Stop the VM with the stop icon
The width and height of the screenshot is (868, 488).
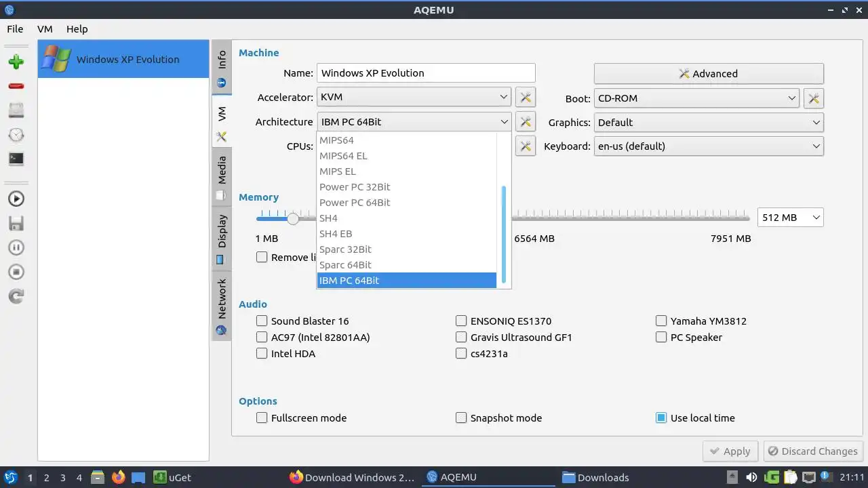tap(16, 272)
